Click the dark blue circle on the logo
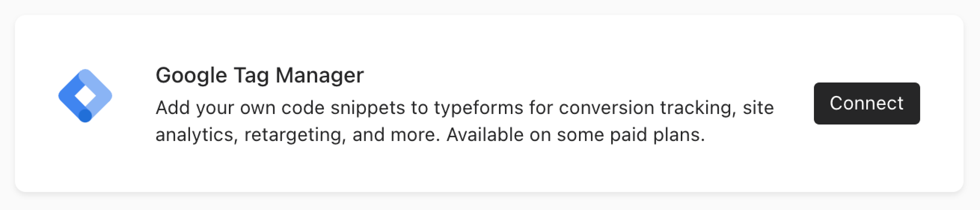 pyautogui.click(x=85, y=116)
